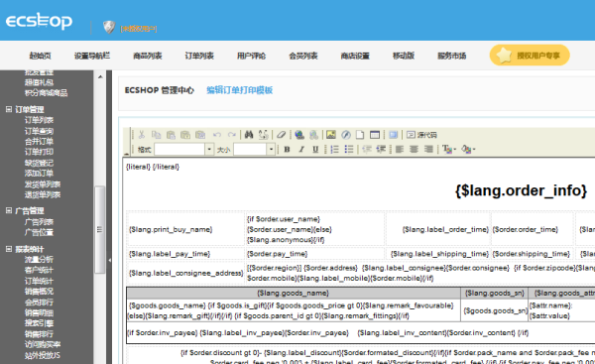Image resolution: width=595 pixels, height=364 pixels.
Task: Open 添加订单 in the sidebar
Action: click(39, 174)
